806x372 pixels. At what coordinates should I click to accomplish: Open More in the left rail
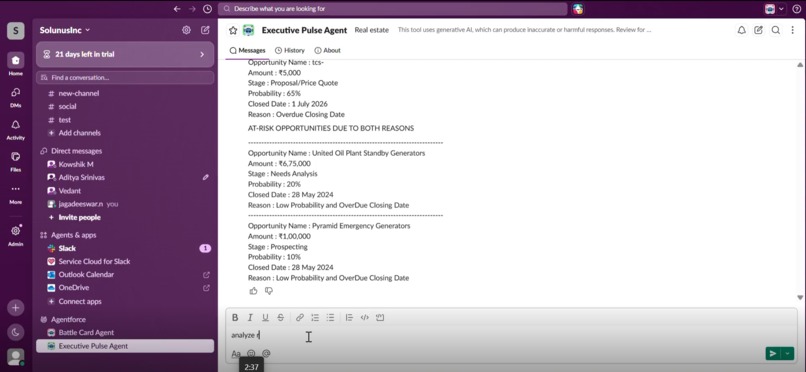click(x=15, y=193)
